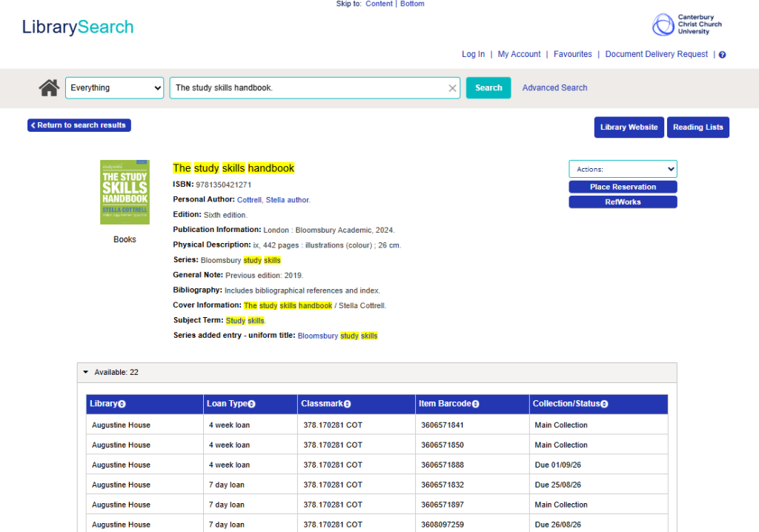Viewport: 759px width, 532px height.
Task: Sort by the Collection/Status column icon
Action: pos(604,405)
